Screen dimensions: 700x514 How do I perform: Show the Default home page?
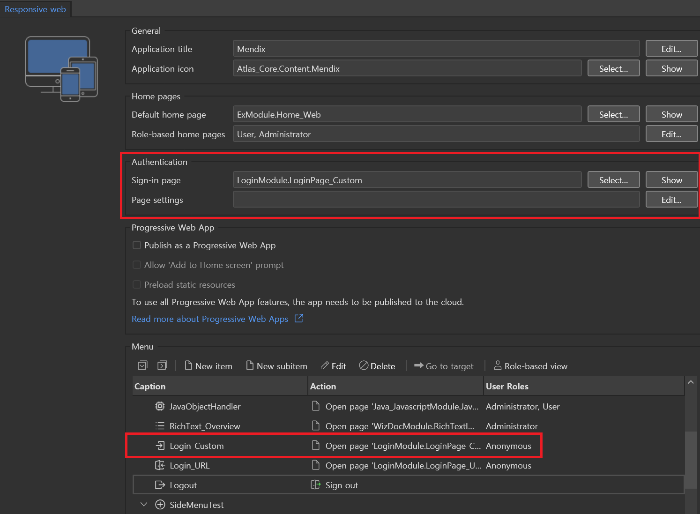pyautogui.click(x=671, y=115)
